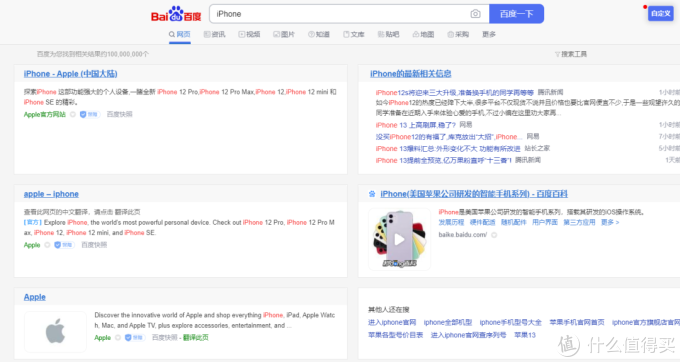Expand 更多 > in Baike sublinks
The image size is (680, 362).
610,222
